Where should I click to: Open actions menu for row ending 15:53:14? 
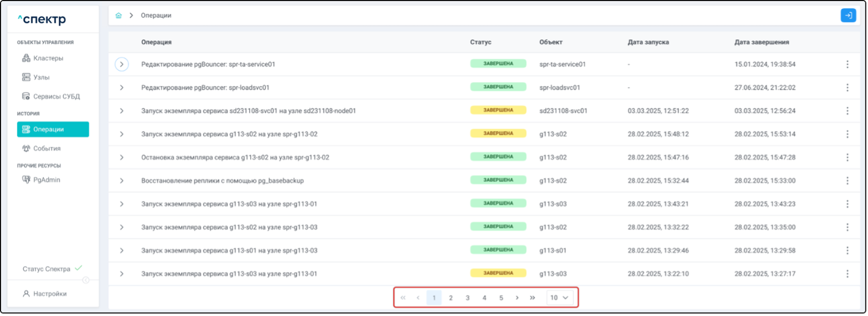click(847, 134)
